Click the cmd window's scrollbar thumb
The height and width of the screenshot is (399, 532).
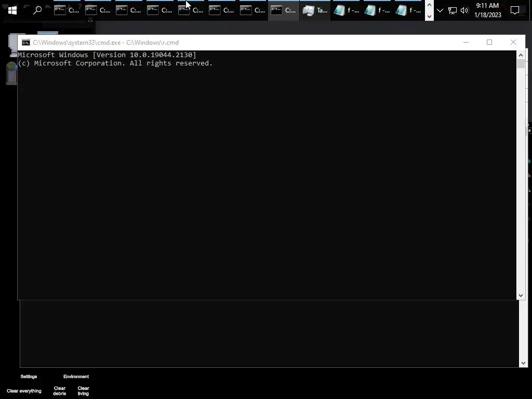(521, 63)
